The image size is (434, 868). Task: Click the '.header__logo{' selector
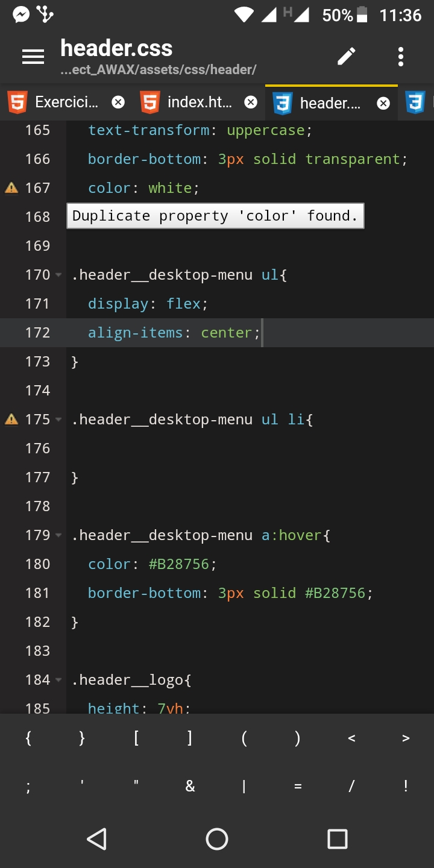pos(131,680)
